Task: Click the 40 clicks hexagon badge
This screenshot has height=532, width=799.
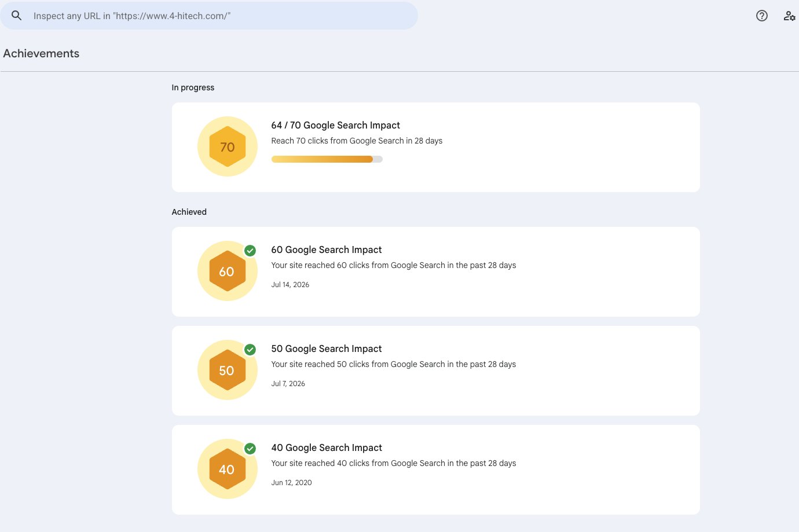Action: click(228, 469)
